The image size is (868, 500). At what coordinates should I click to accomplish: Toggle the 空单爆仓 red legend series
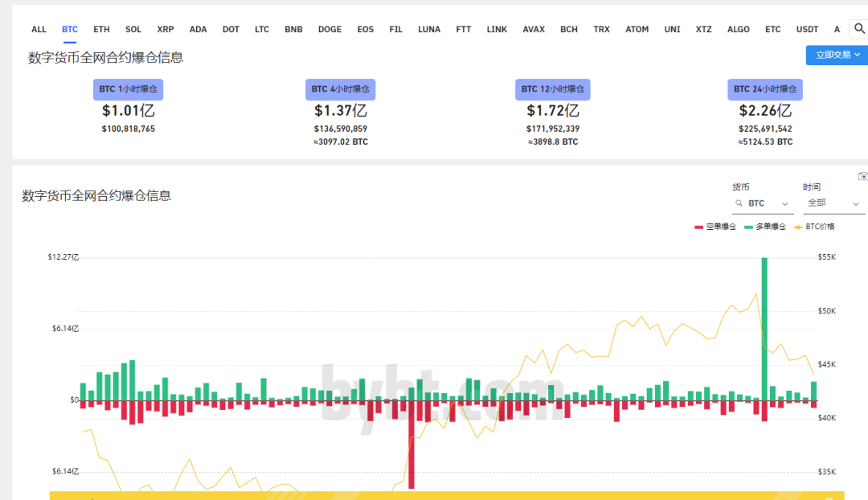click(x=715, y=227)
